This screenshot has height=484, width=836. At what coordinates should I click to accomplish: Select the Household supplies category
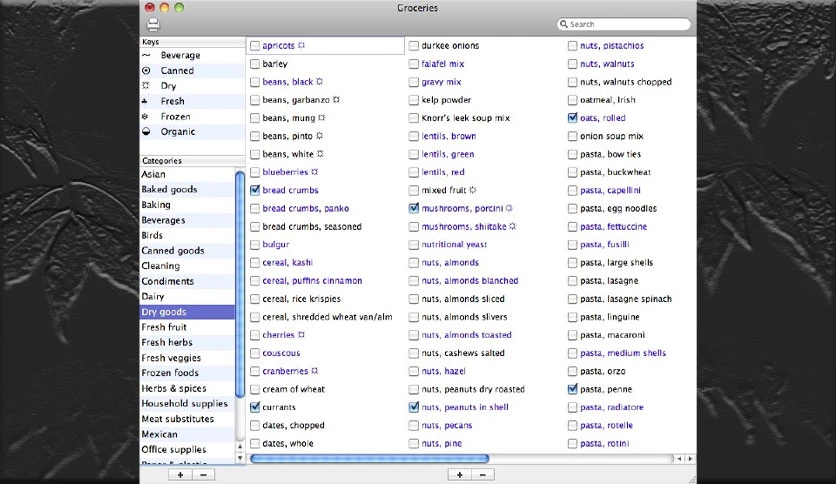coord(187,404)
